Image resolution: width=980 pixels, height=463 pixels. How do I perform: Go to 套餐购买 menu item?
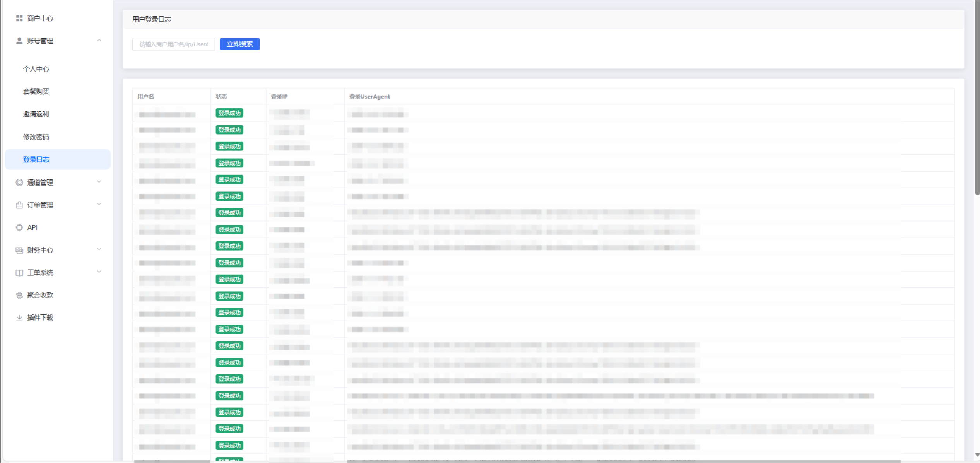pos(36,91)
